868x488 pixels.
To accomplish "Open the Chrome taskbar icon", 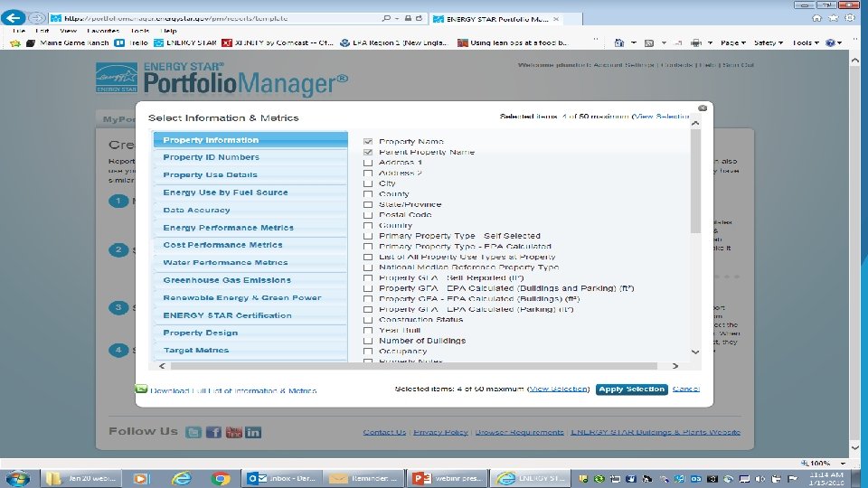I will click(x=221, y=478).
